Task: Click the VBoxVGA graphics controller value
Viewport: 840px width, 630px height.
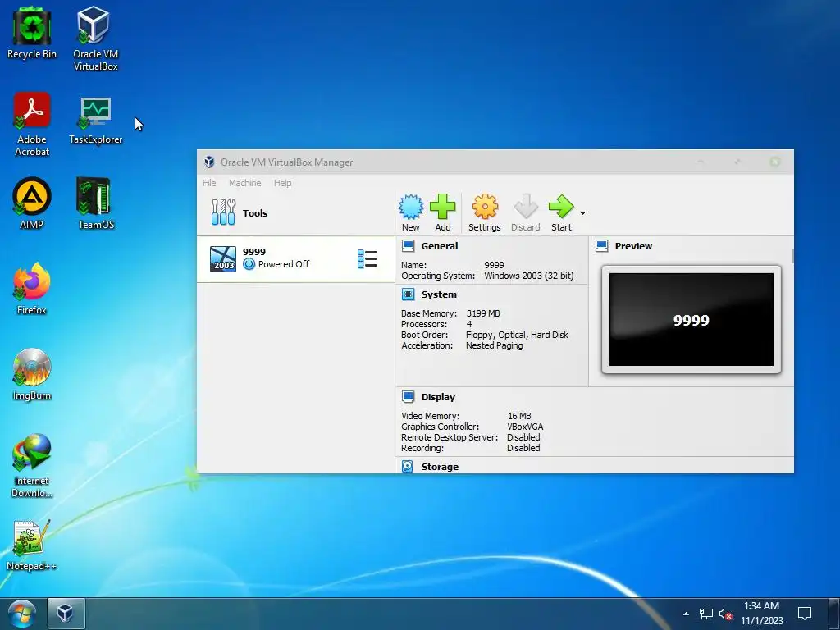Action: point(525,427)
